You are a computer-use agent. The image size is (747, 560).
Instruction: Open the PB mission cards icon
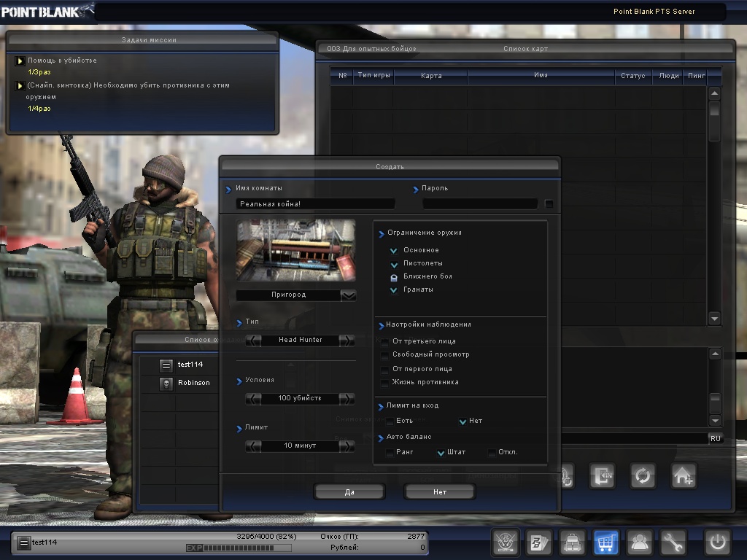click(x=538, y=542)
